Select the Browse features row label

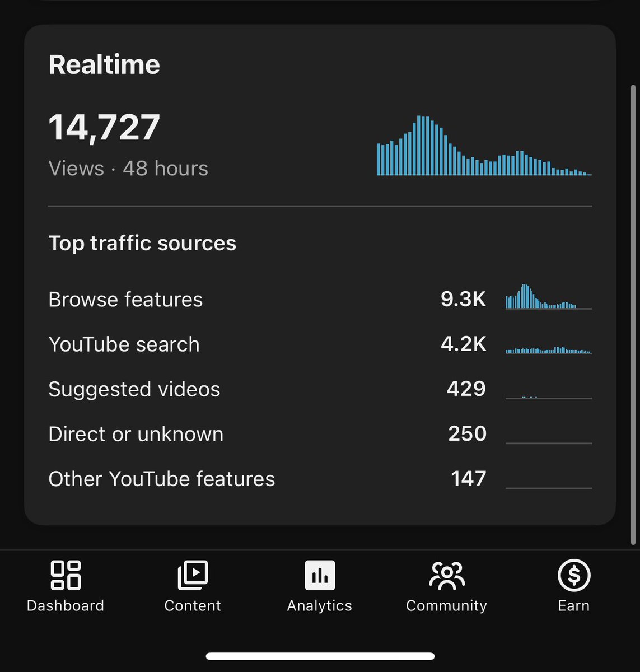(125, 300)
